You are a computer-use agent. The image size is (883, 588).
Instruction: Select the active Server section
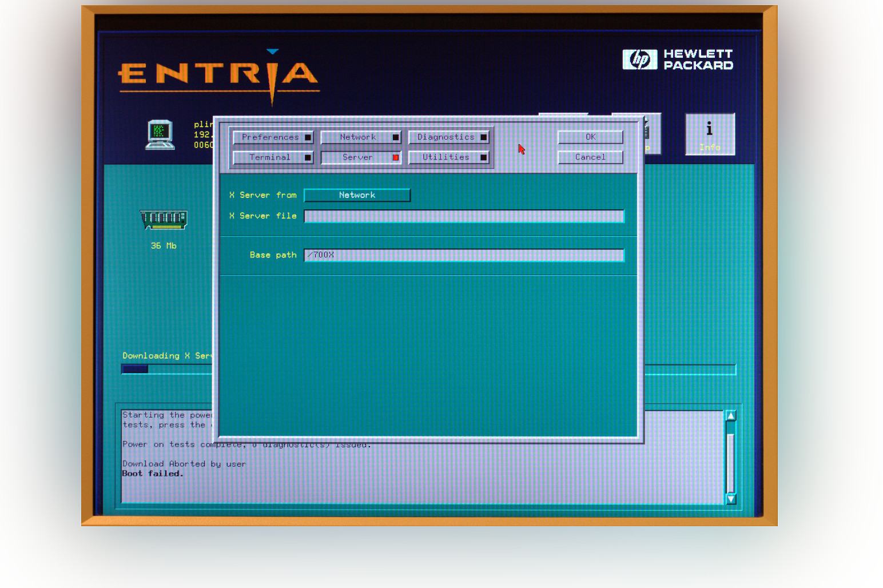[x=358, y=157]
